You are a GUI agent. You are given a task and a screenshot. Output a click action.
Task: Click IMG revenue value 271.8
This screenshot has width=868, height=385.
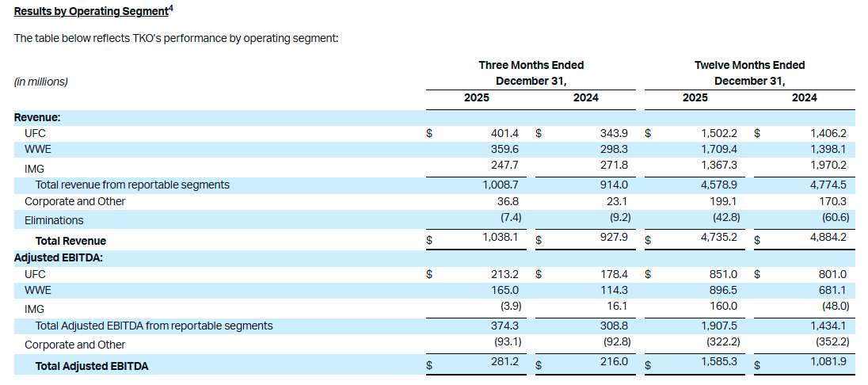pyautogui.click(x=615, y=166)
